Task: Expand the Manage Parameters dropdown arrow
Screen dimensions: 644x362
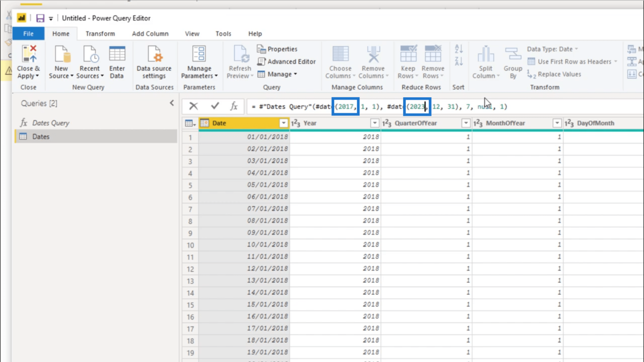Action: 216,76
